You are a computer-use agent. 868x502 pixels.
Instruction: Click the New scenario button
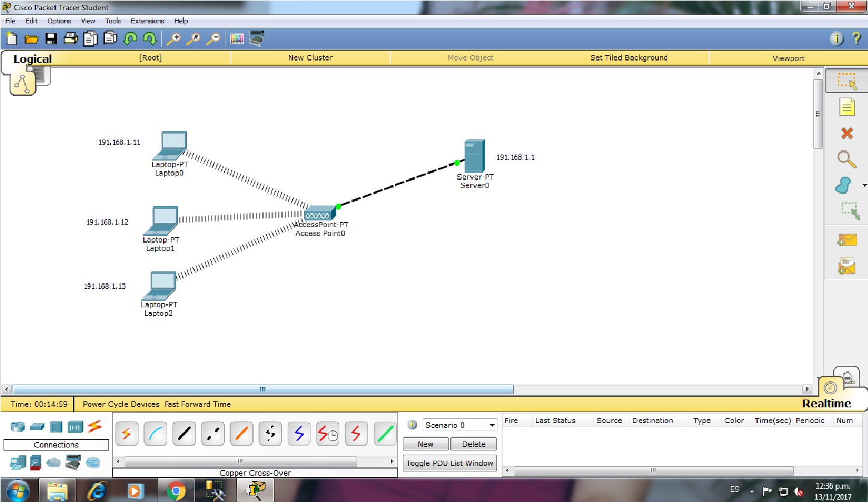[x=426, y=444]
